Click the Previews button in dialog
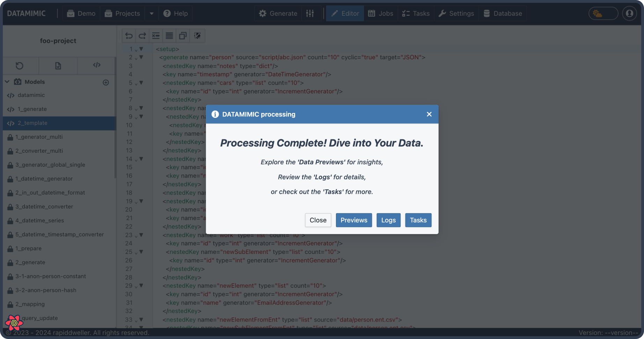Image resolution: width=644 pixels, height=339 pixels. 354,220
